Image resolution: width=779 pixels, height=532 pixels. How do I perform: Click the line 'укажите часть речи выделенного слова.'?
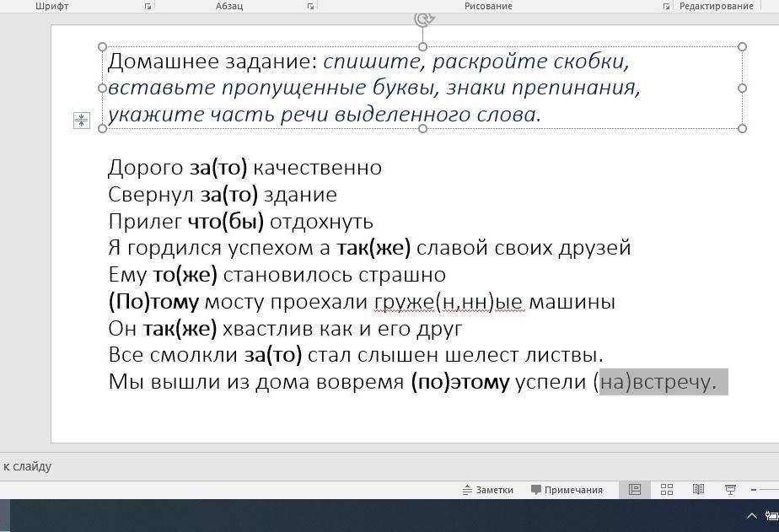325,115
